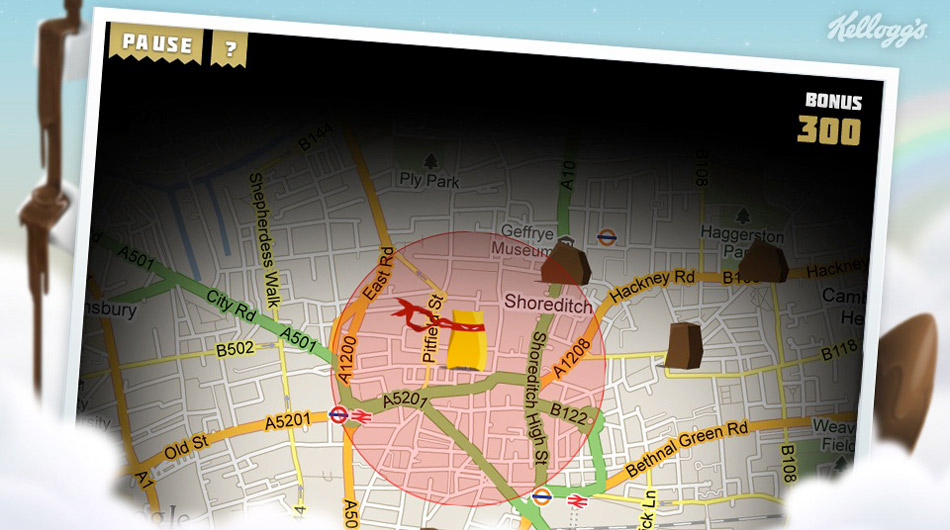Click the B118 road label
The image size is (950, 530).
pos(840,351)
